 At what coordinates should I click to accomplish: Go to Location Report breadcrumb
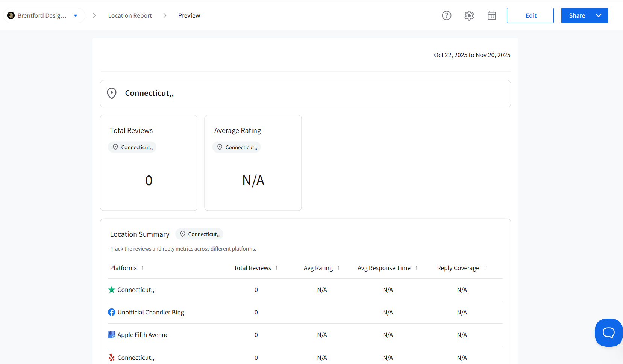point(130,15)
